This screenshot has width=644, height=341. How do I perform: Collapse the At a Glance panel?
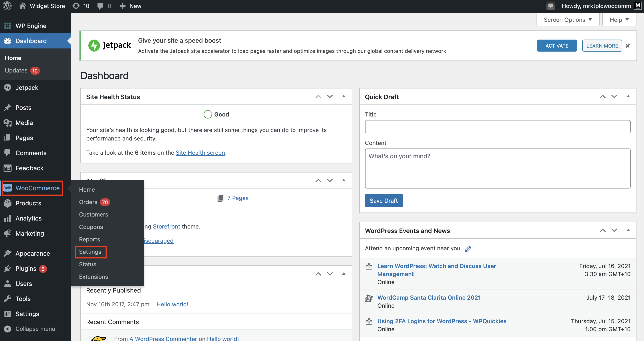344,180
